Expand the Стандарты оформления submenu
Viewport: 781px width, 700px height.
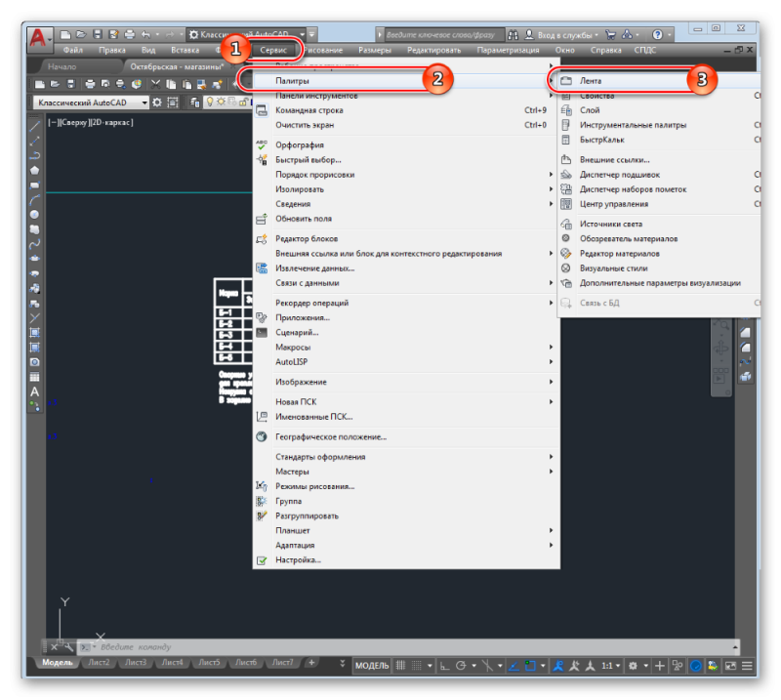pyautogui.click(x=406, y=457)
